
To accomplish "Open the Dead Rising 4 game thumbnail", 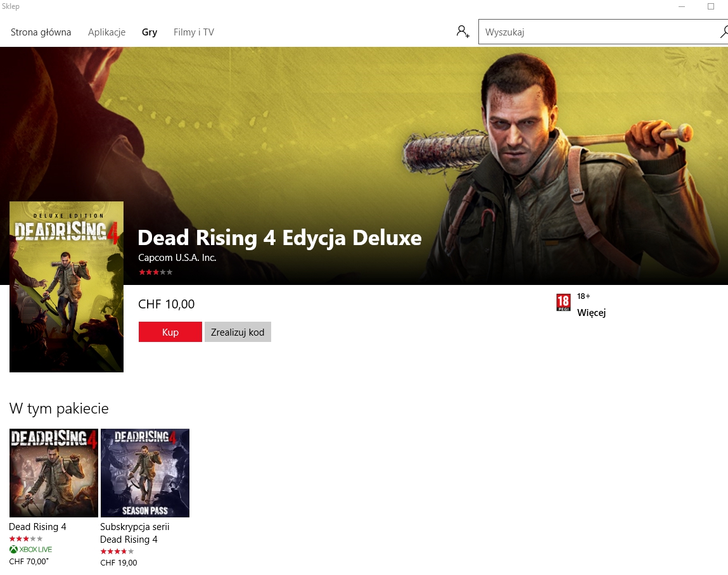I will 54,473.
